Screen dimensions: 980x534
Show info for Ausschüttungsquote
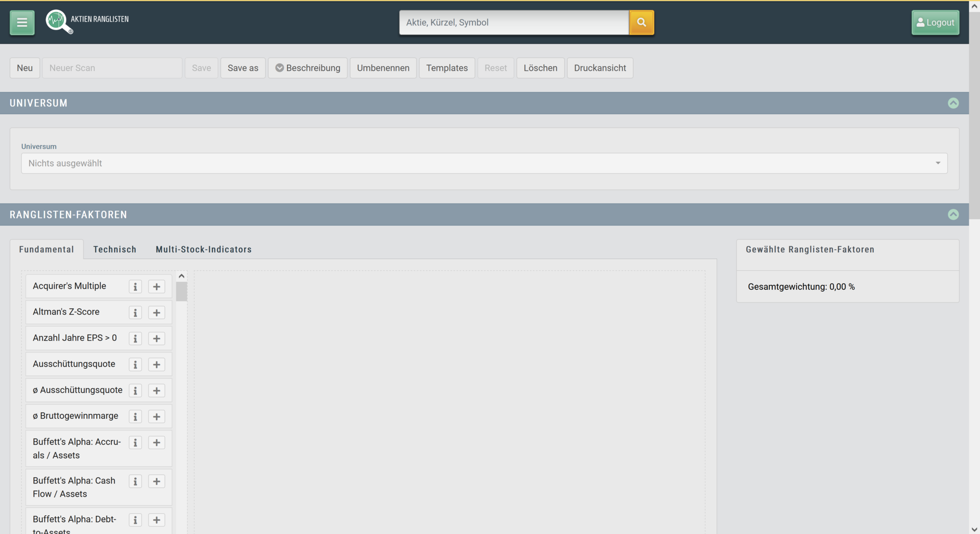click(135, 365)
